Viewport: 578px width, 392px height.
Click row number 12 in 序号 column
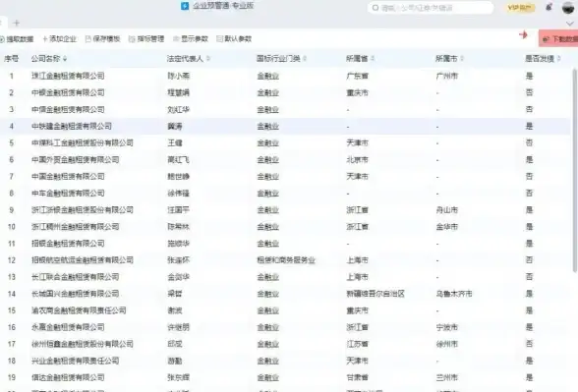point(12,260)
